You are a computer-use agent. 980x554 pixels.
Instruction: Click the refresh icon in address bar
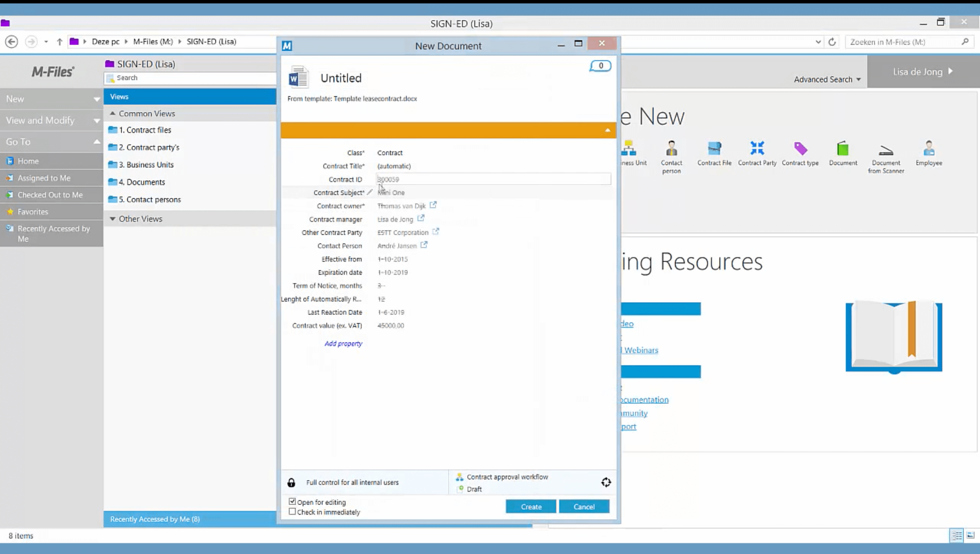(x=832, y=42)
